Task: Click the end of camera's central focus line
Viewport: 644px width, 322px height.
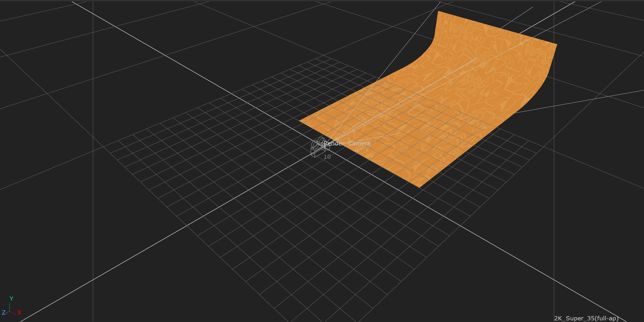Action: pyautogui.click(x=477, y=58)
